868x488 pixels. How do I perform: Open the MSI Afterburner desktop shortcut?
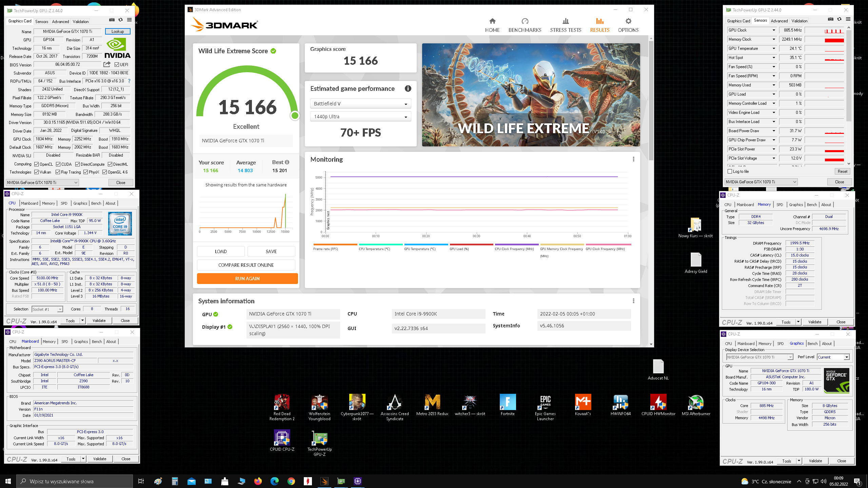696,405
